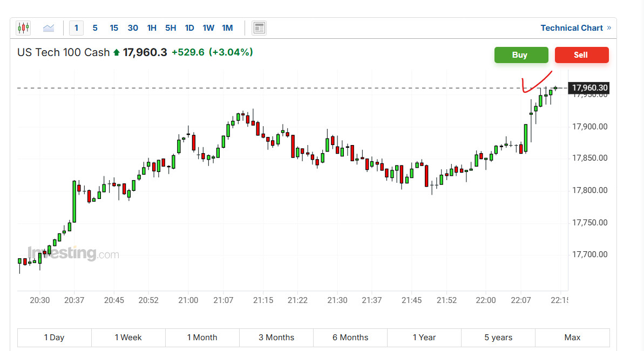Click the 17,960.30 current price label
This screenshot has width=644, height=351.
(589, 88)
